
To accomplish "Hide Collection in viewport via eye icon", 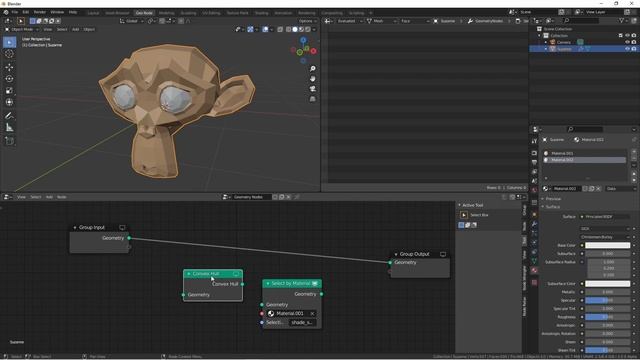I will point(627,36).
